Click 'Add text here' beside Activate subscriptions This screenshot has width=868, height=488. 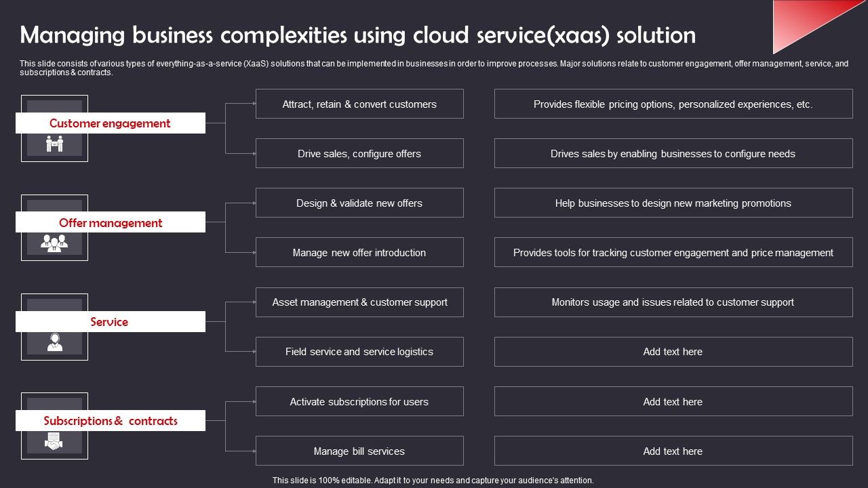tap(673, 401)
